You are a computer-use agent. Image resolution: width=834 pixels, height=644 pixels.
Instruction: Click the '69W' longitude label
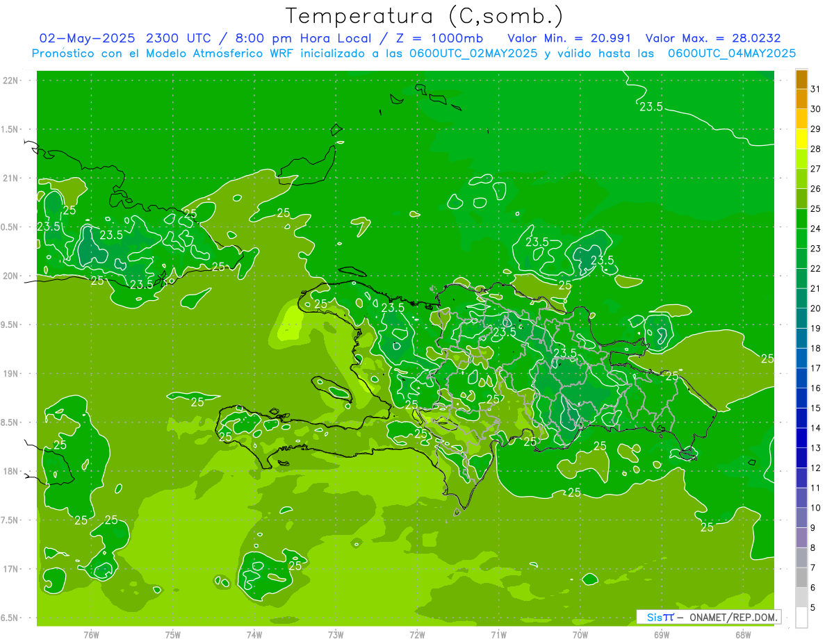tap(662, 634)
